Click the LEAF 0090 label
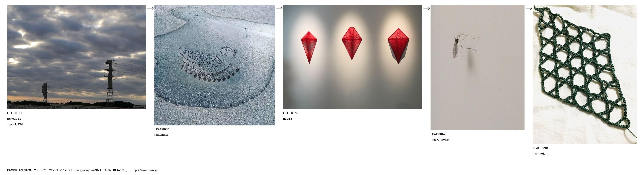The image size is (644, 175). [x=540, y=148]
